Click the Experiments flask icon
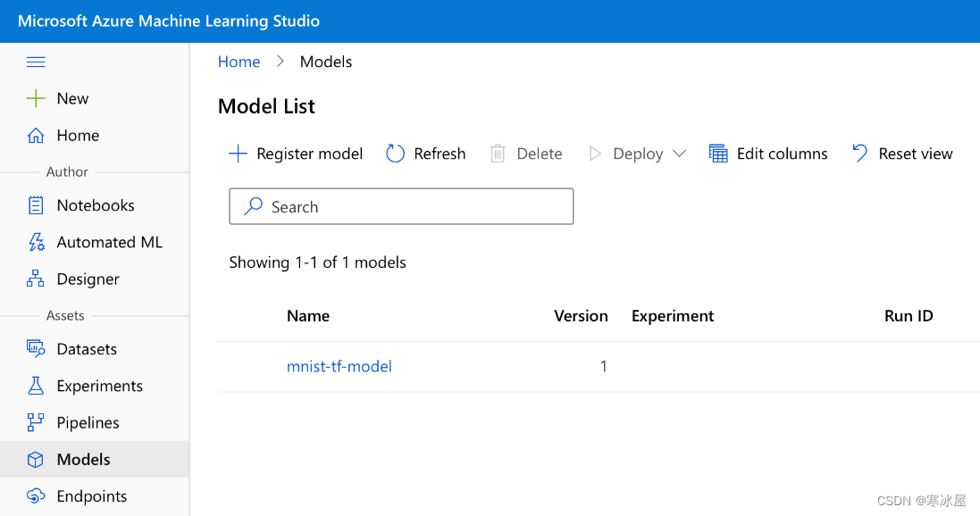Screen dimensions: 980x516 36,386
